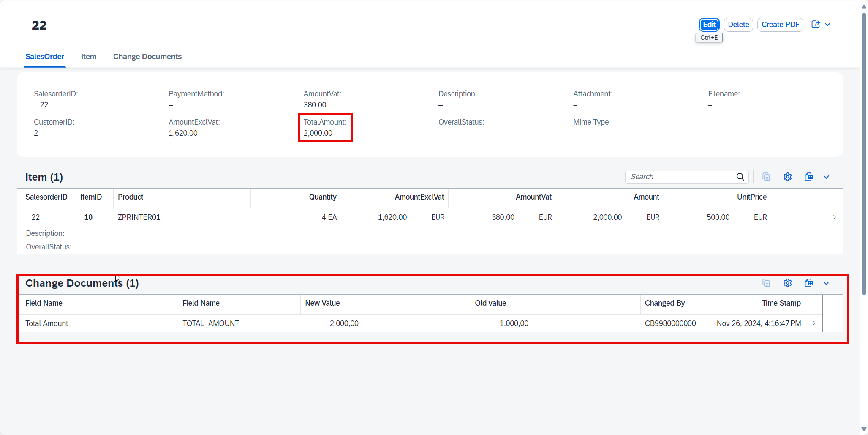Click AmountVat value 380.00 in header
Viewport: 868px width, 435px height.
click(x=315, y=105)
